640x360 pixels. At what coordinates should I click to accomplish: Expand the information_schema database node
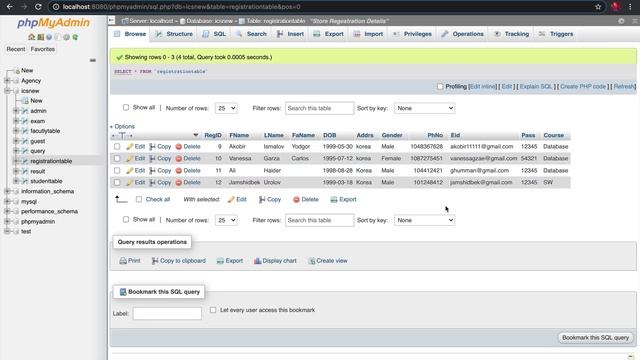7,191
